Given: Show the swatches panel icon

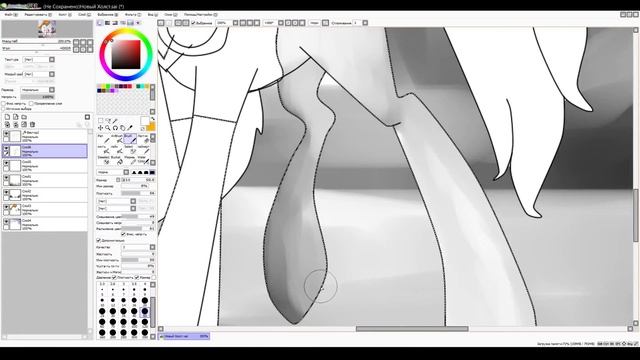Looking at the screenshot, I should [x=130, y=23].
